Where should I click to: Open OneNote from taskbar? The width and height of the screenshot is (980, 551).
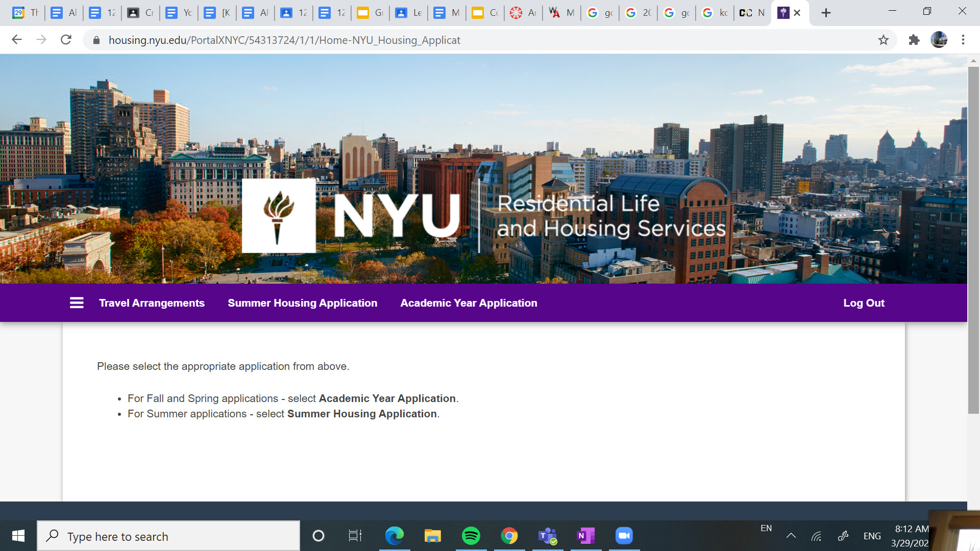pos(585,536)
